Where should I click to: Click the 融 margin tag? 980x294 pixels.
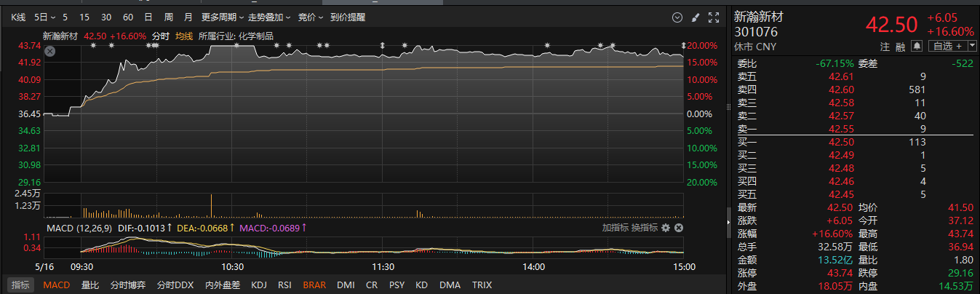[x=901, y=46]
